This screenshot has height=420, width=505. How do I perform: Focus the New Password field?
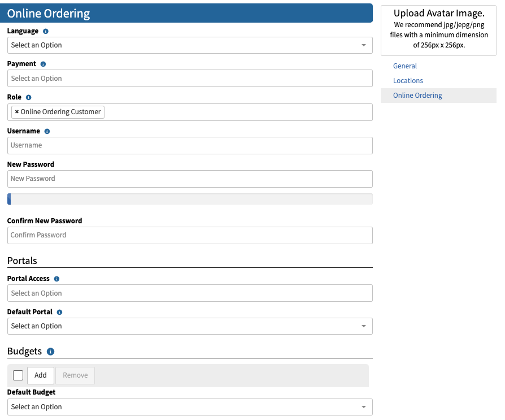coord(190,179)
